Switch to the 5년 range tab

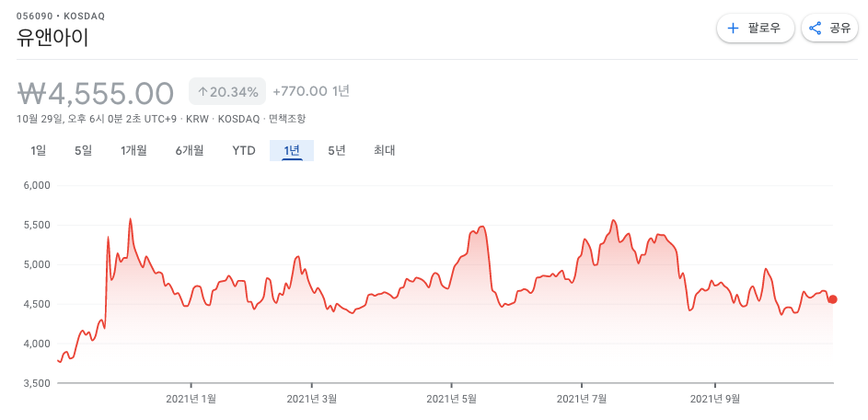337,150
